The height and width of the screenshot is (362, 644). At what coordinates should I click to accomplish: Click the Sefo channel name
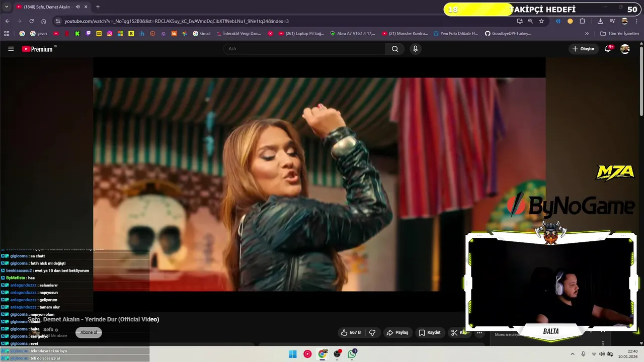point(48,330)
